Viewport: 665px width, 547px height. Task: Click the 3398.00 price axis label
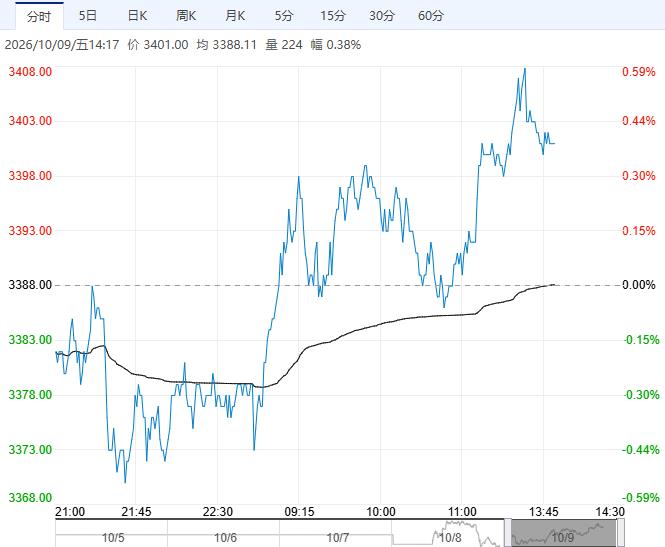point(30,176)
